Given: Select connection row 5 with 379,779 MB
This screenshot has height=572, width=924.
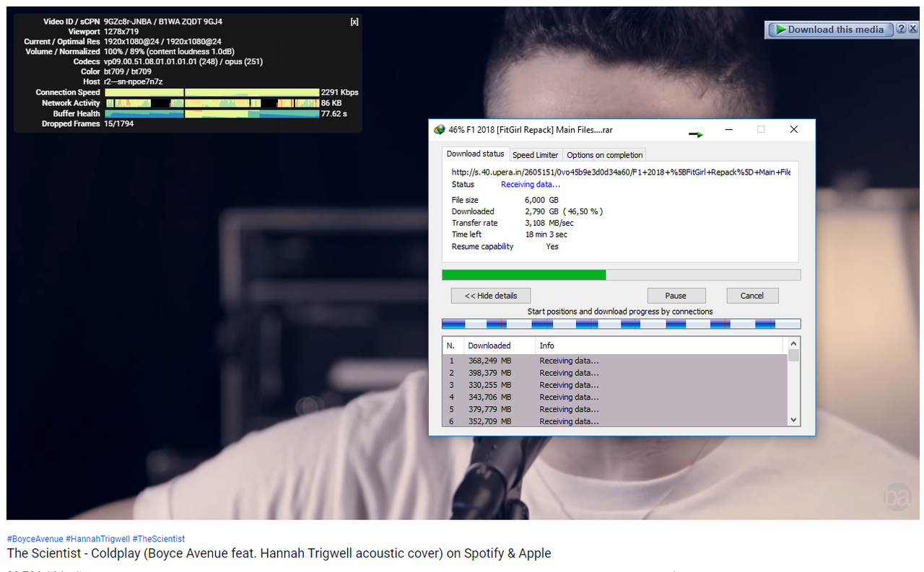Looking at the screenshot, I should coord(614,409).
